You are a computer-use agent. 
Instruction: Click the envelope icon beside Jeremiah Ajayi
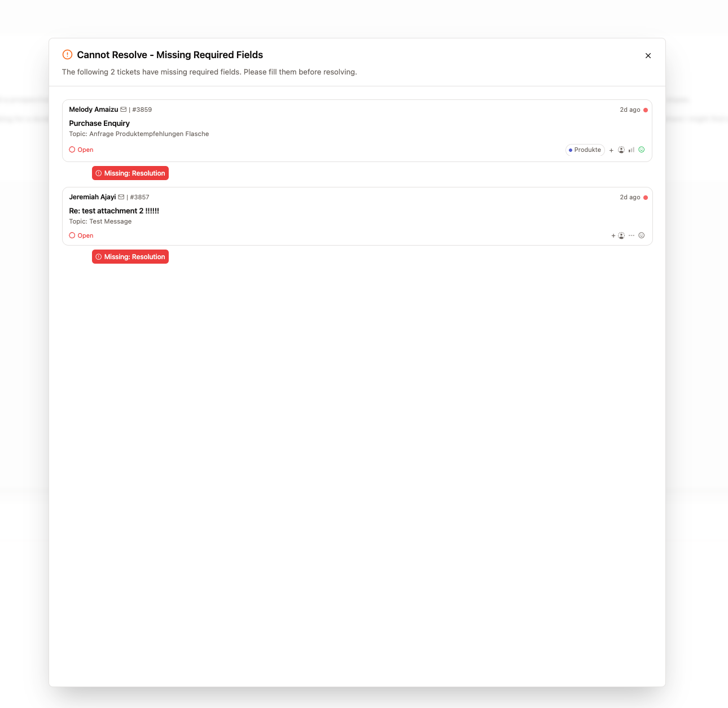click(121, 196)
